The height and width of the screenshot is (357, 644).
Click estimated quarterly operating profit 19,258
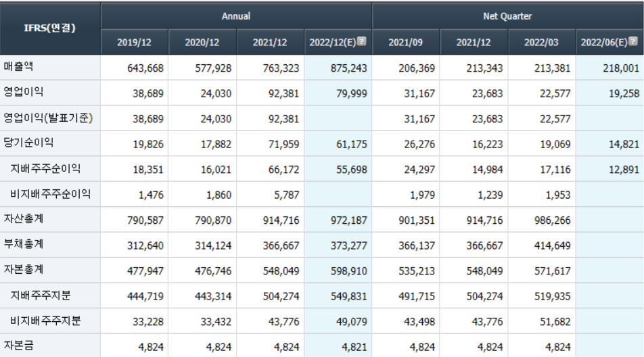pyautogui.click(x=624, y=93)
